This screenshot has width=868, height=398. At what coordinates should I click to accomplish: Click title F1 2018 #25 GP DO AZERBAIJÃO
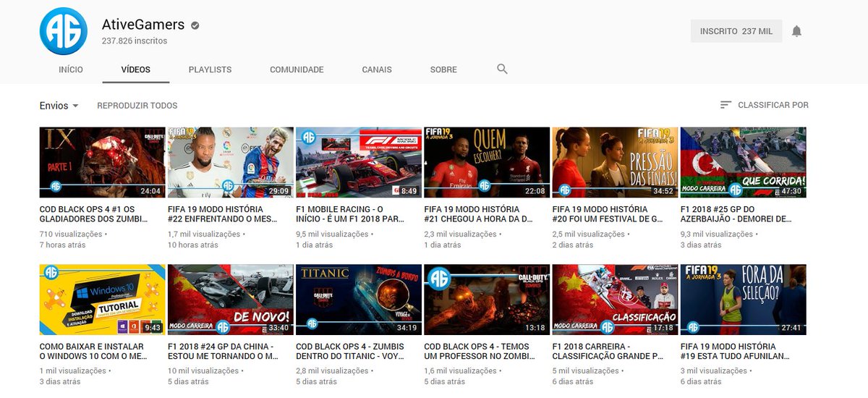[x=736, y=214]
